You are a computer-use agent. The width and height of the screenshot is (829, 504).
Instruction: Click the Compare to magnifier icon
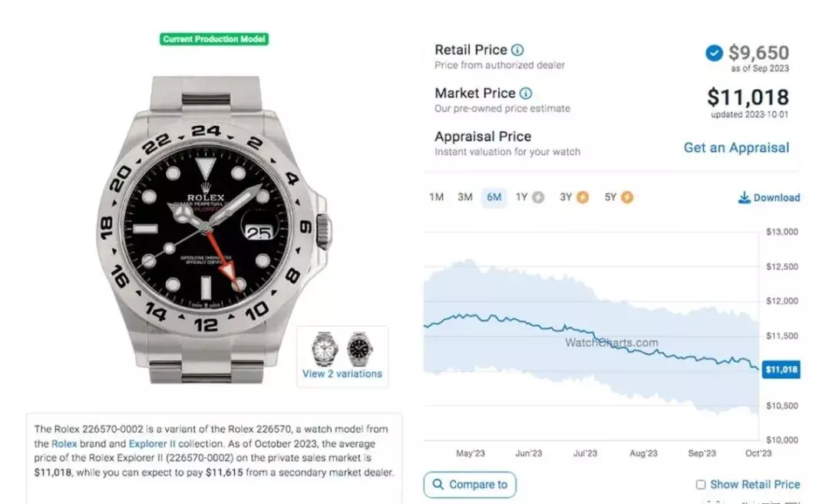click(x=438, y=485)
